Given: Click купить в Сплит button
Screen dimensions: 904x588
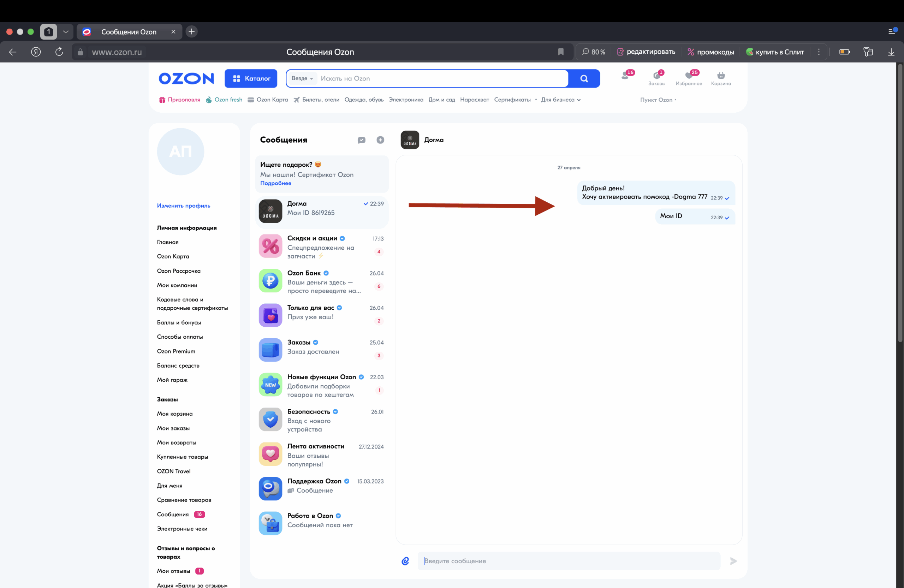Looking at the screenshot, I should point(775,52).
